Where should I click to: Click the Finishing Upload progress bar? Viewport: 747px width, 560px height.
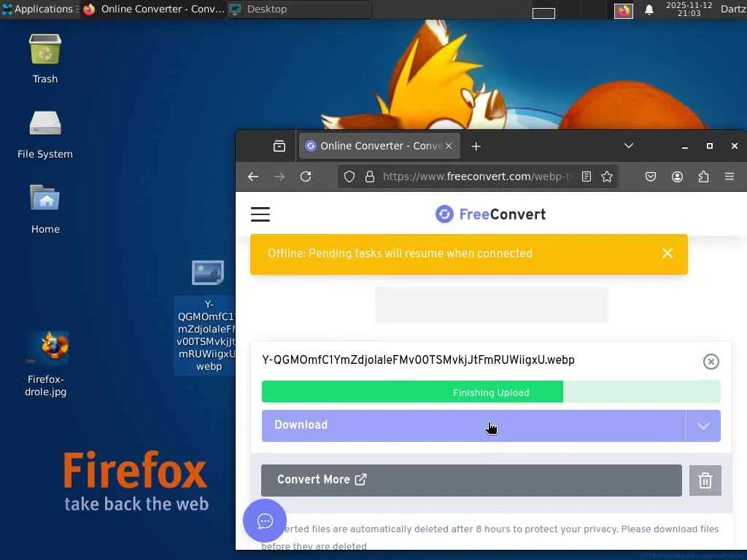[x=491, y=392]
